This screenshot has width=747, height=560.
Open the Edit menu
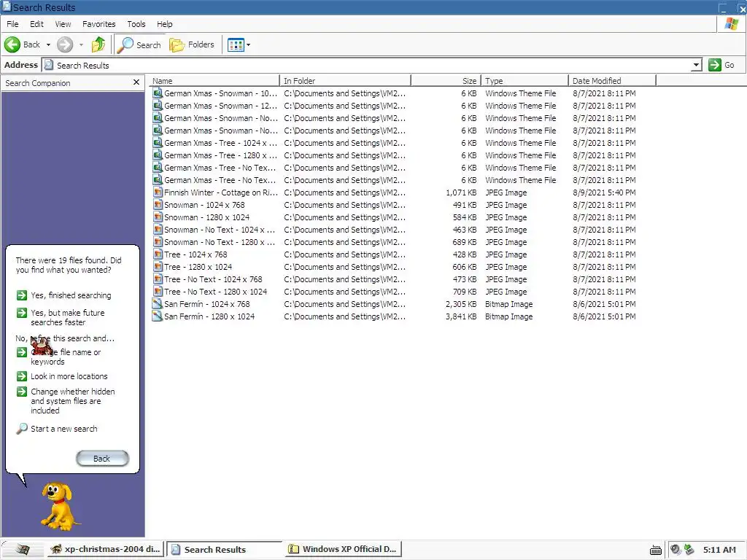36,24
